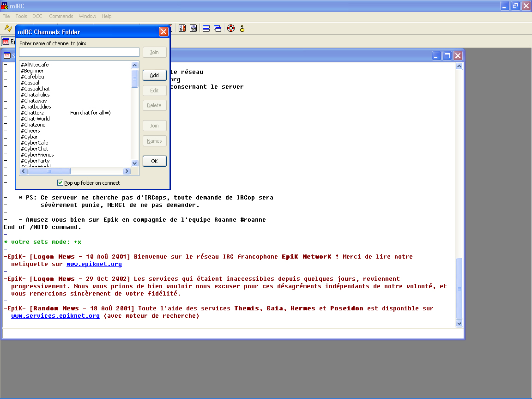Click channel list scroll left arrow
This screenshot has width=532, height=399.
pos(24,171)
